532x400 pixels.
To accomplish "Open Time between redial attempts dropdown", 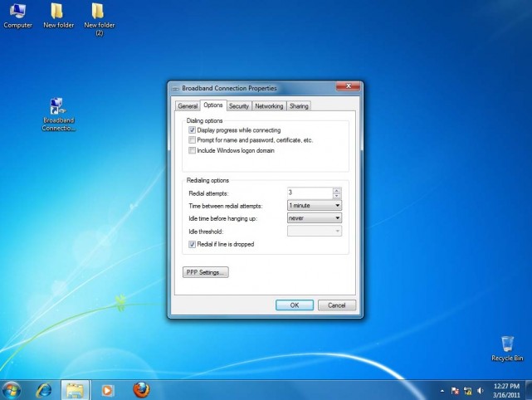I will (315, 206).
